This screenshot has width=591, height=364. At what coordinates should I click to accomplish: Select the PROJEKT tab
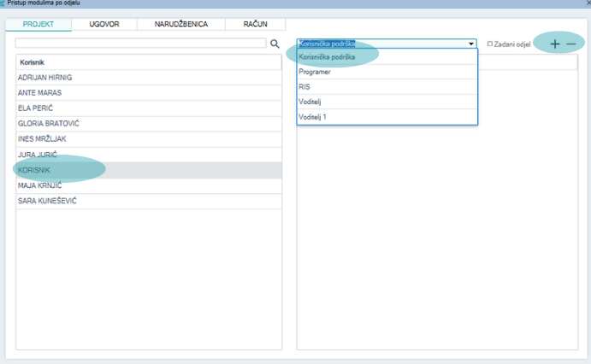pyautogui.click(x=38, y=24)
